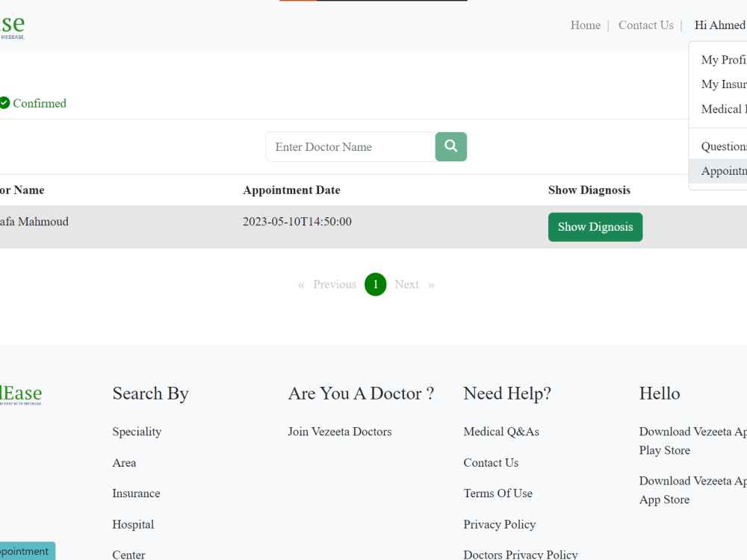
Task: Open Privacy Policy link
Action: tap(499, 524)
